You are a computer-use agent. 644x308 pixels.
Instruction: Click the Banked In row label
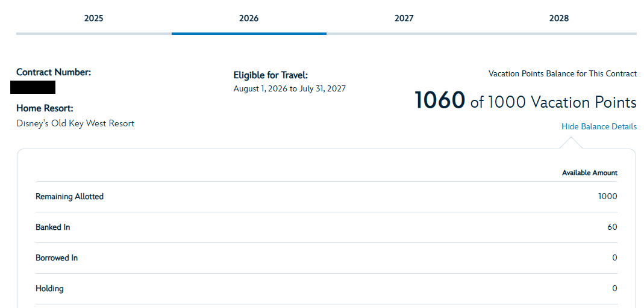click(x=53, y=227)
